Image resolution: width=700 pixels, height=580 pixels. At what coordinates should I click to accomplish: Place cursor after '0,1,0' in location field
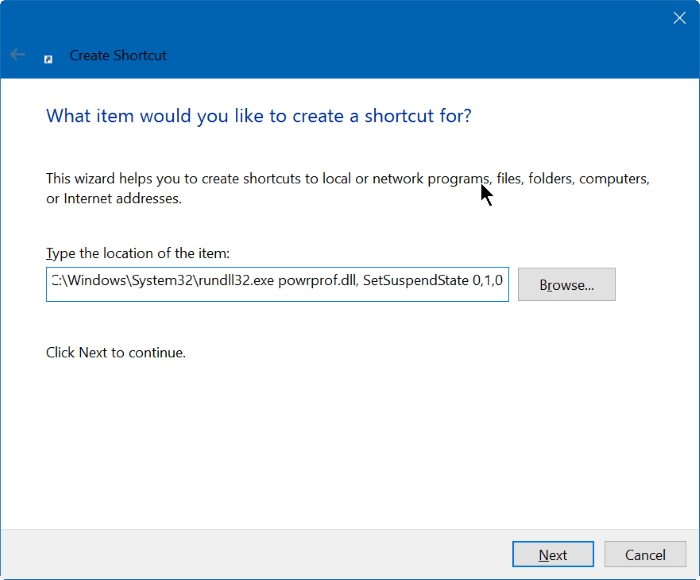pyautogui.click(x=506, y=281)
